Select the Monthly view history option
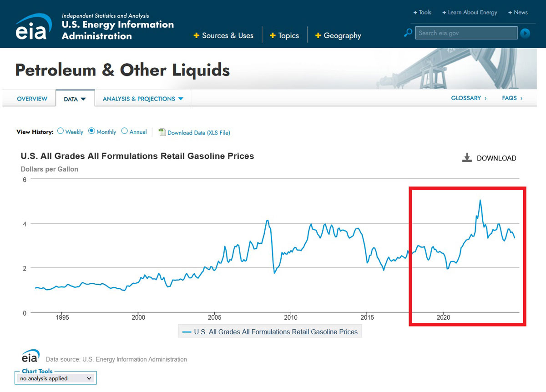546x392 pixels. click(x=91, y=131)
